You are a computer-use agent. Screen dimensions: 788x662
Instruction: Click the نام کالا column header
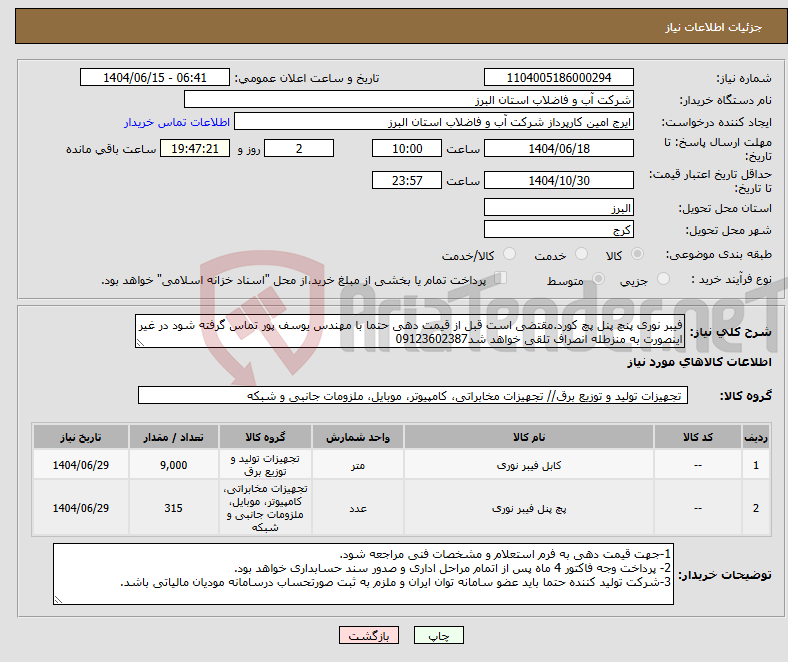tap(529, 437)
